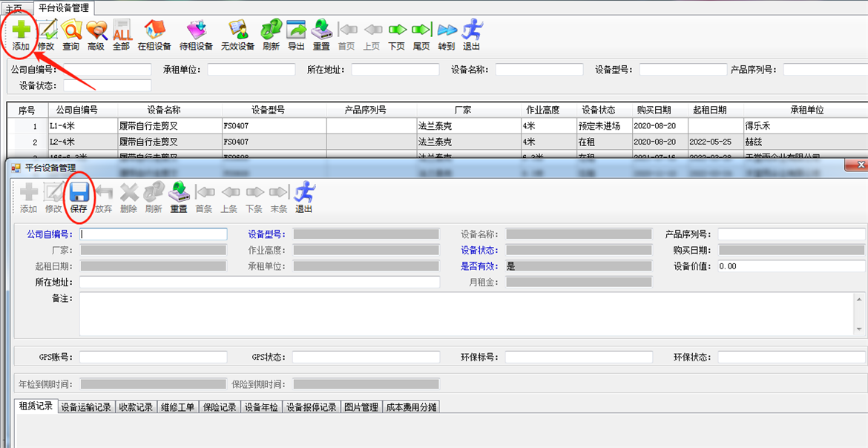
Task: Click 是否有效 field showing 是
Action: (579, 266)
